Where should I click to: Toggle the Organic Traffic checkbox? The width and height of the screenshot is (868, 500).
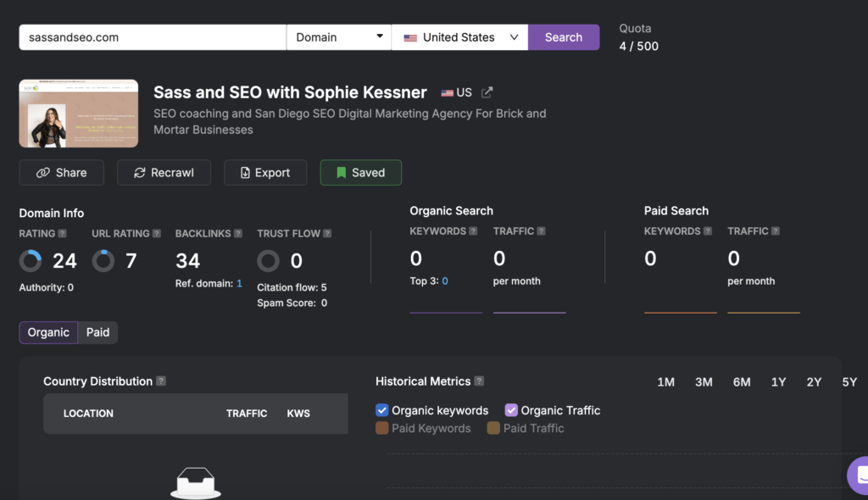tap(511, 410)
